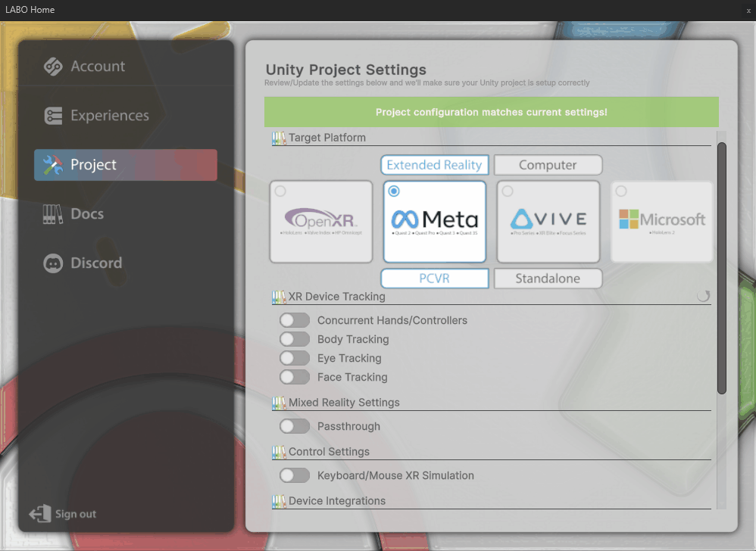Viewport: 756px width, 551px height.
Task: Select the OpenXR platform radio button
Action: pos(280,191)
